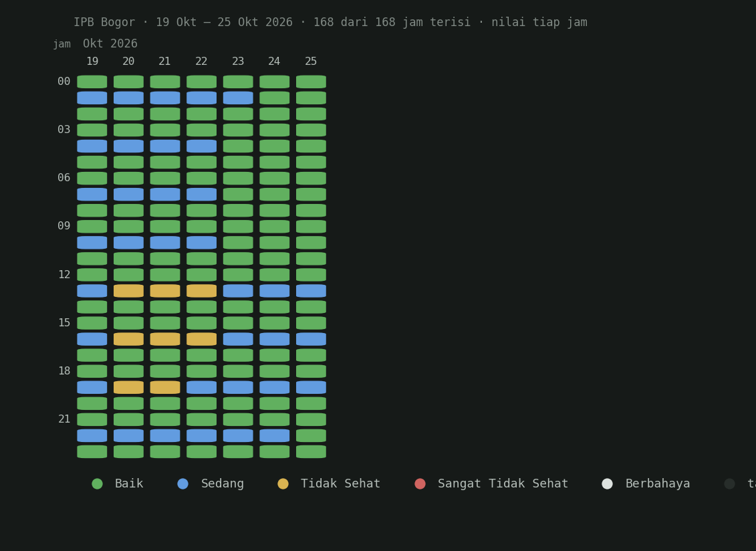Click the blue Sedang legend dot
This screenshot has height=551, width=756.
tap(182, 484)
